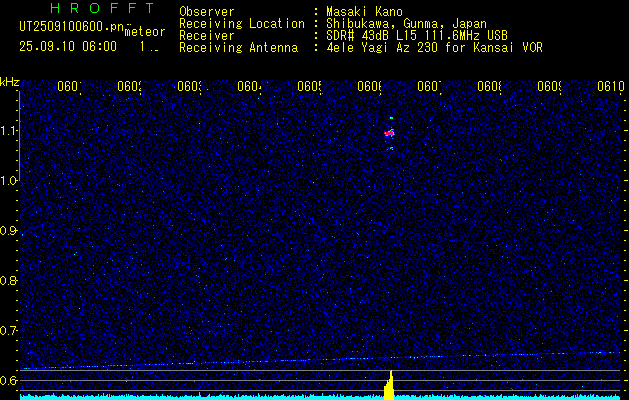Click the HROFFT title text
Screen dimensions: 629x400
pos(102,8)
